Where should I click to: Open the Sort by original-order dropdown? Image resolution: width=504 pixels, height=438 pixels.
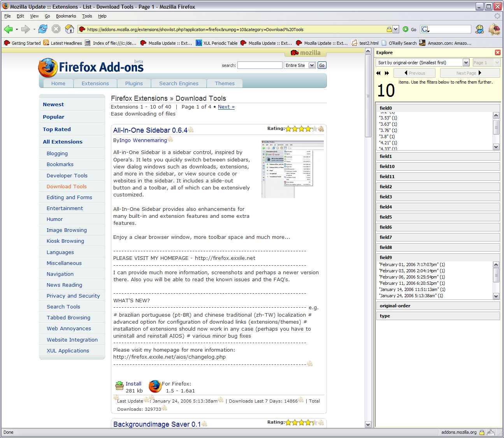pos(466,63)
